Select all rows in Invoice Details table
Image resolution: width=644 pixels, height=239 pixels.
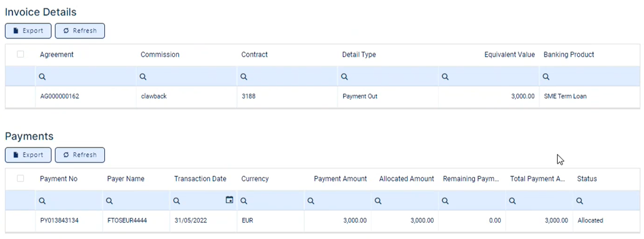pyautogui.click(x=20, y=54)
